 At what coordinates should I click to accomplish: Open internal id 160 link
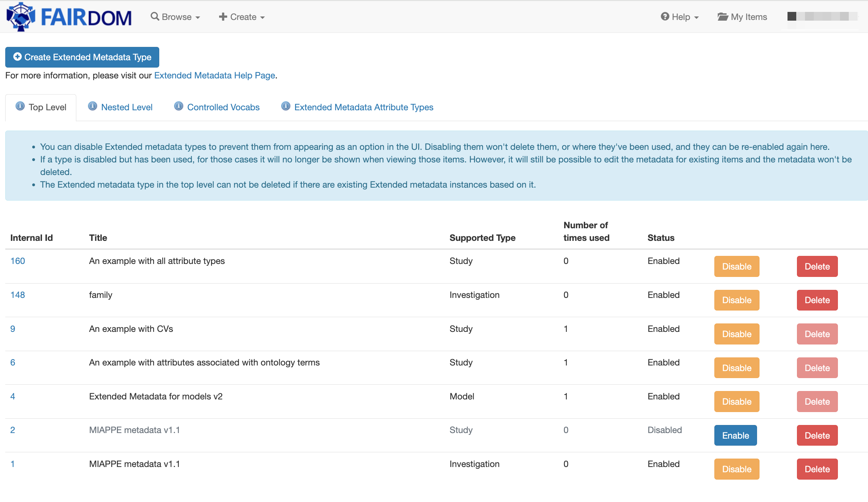17,261
